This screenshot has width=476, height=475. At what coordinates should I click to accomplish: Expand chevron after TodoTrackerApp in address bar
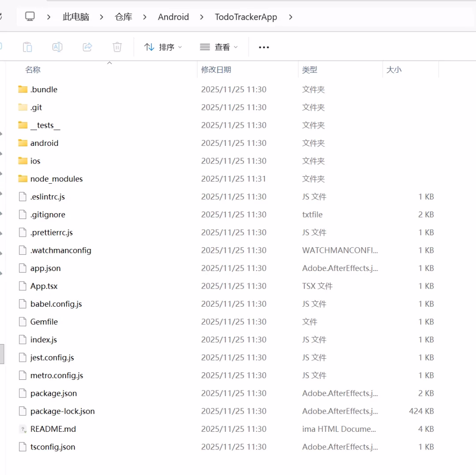[x=290, y=17]
